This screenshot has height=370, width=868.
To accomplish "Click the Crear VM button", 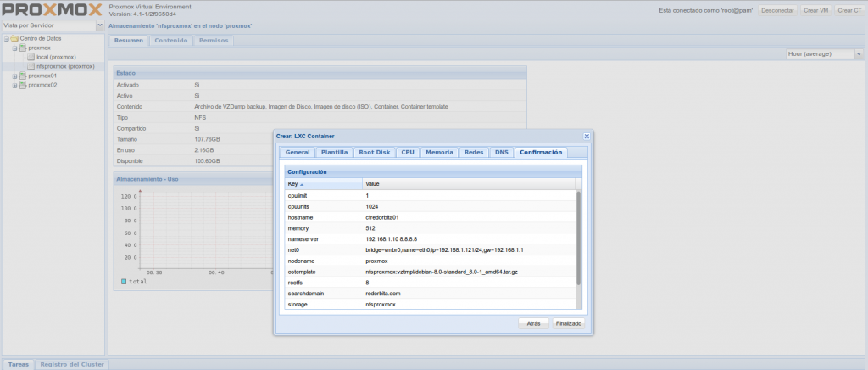I will coord(814,10).
